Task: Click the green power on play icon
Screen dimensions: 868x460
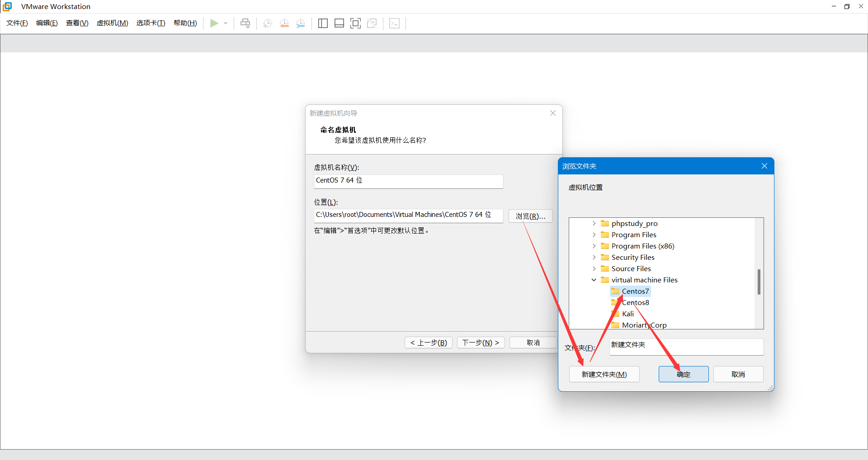Action: pos(214,23)
